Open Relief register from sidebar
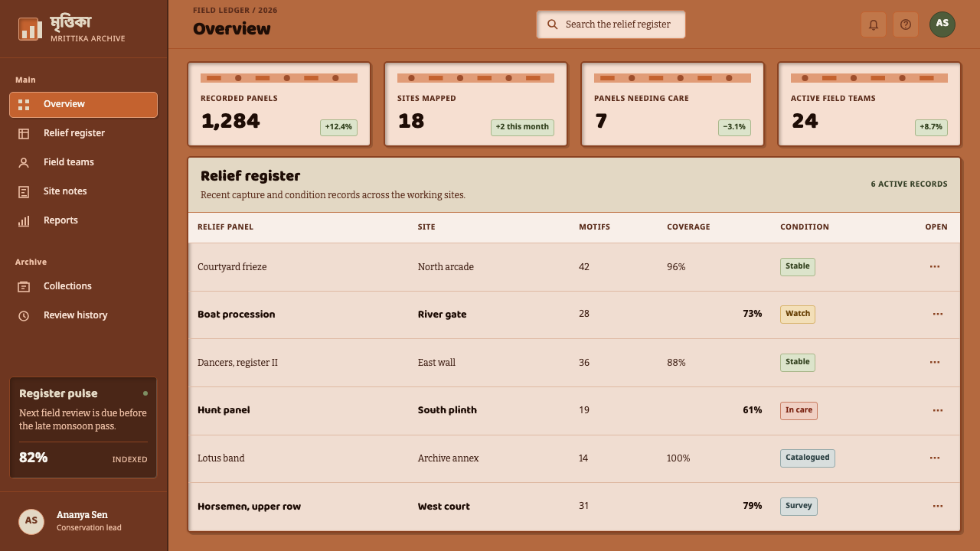 [83, 134]
